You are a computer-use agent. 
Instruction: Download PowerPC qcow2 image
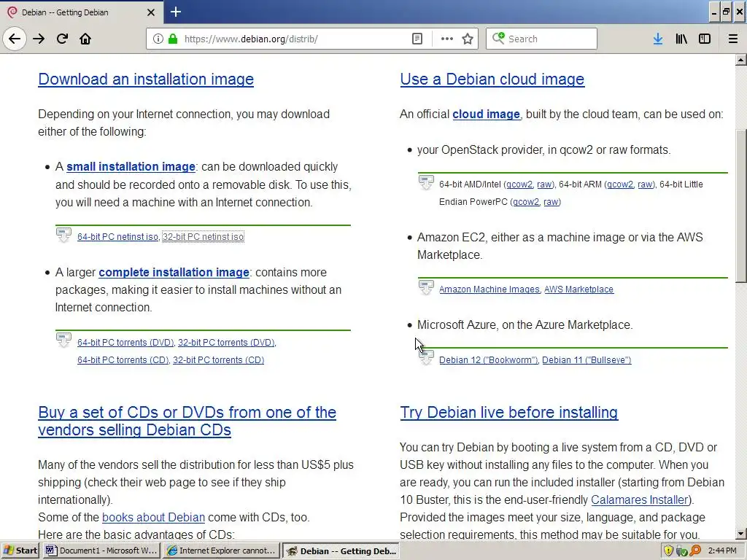[526, 202]
